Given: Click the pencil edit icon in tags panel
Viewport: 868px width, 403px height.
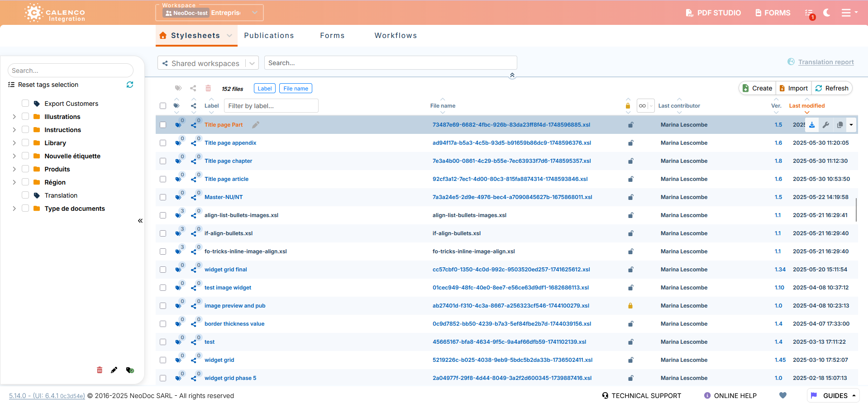Looking at the screenshot, I should pos(114,370).
